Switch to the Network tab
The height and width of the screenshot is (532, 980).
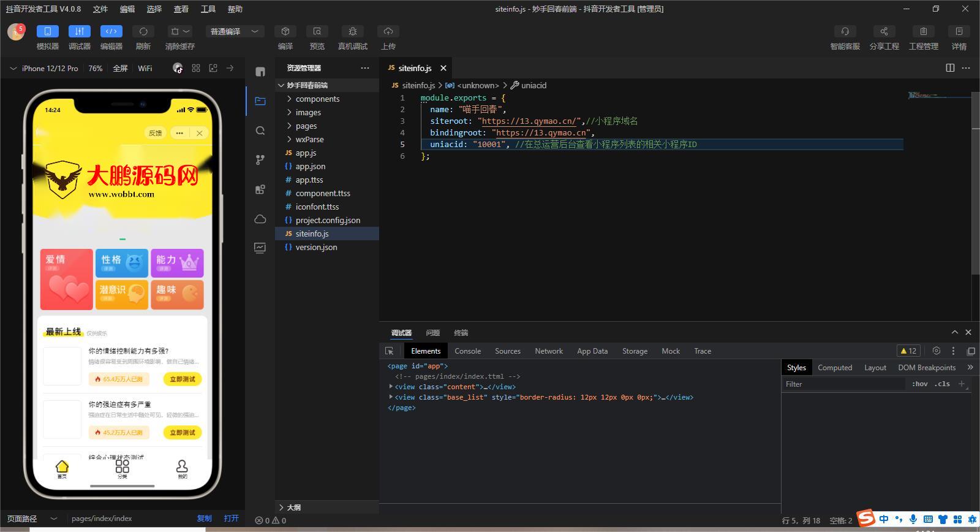tap(549, 351)
